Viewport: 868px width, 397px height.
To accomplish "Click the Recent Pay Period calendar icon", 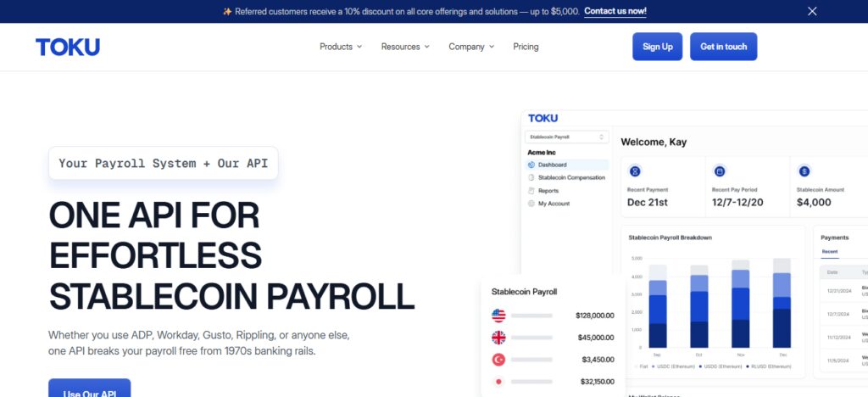I will coord(720,171).
